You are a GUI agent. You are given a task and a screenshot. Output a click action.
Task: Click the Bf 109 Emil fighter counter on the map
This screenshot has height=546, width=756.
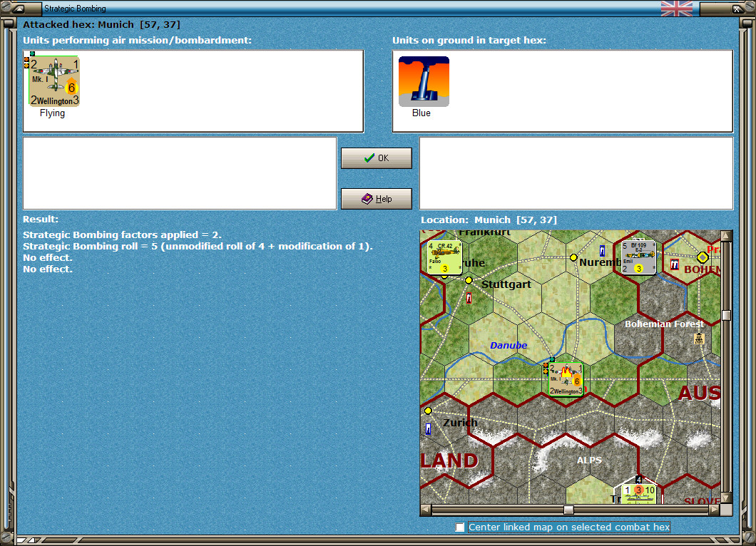pos(639,257)
